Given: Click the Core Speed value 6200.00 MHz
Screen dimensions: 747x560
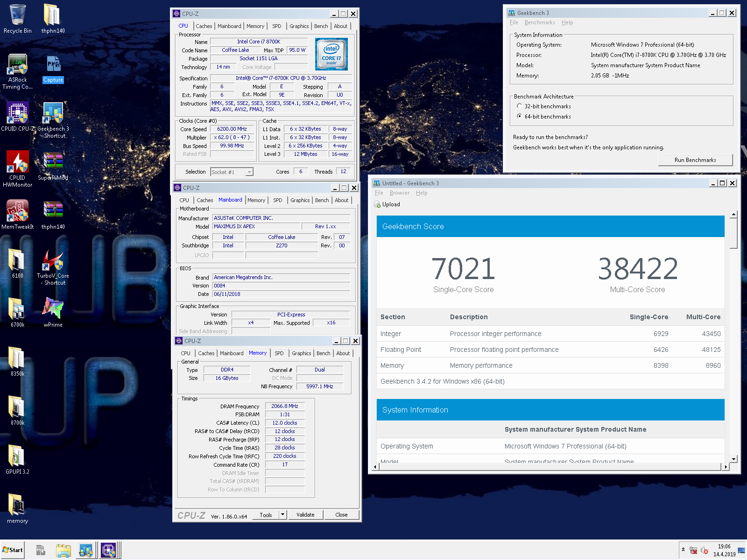Looking at the screenshot, I should (232, 129).
